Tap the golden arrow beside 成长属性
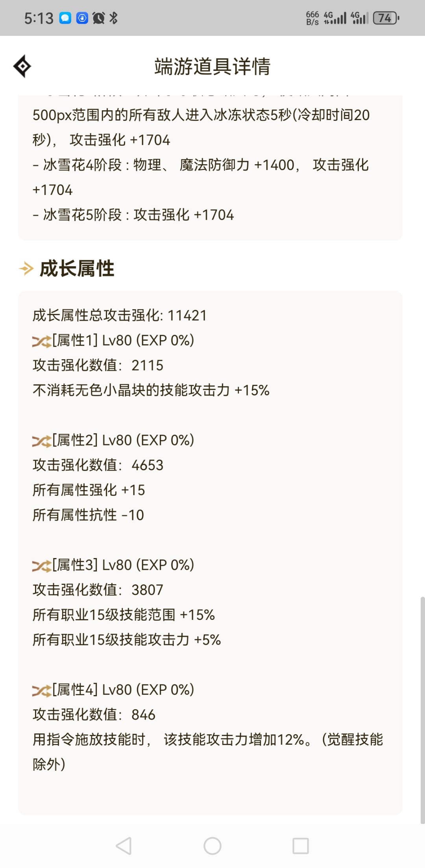Image resolution: width=425 pixels, height=868 pixels. click(26, 269)
